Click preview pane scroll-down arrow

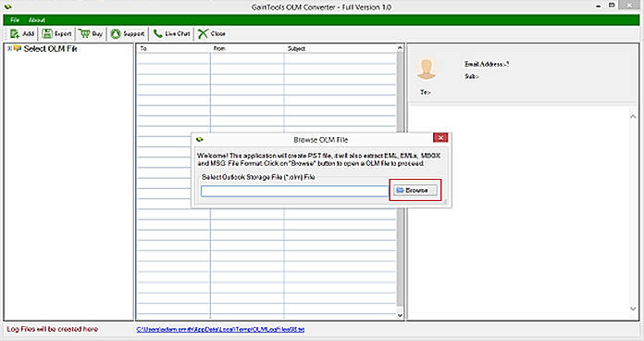[633, 309]
